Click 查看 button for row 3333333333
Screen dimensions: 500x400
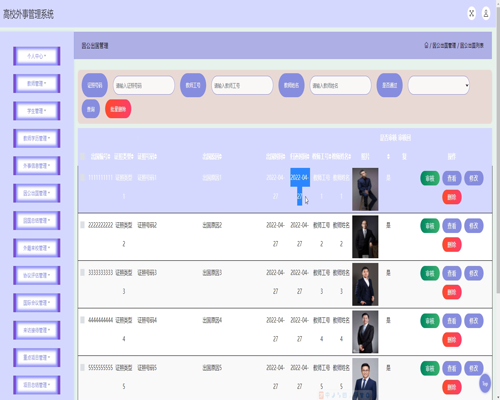pyautogui.click(x=452, y=273)
